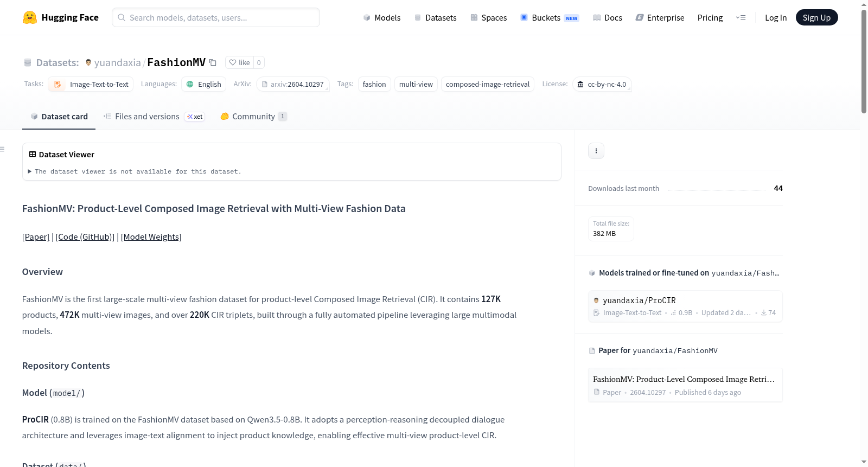Click the yuandaxia avatar beside the dataset title

(x=88, y=62)
